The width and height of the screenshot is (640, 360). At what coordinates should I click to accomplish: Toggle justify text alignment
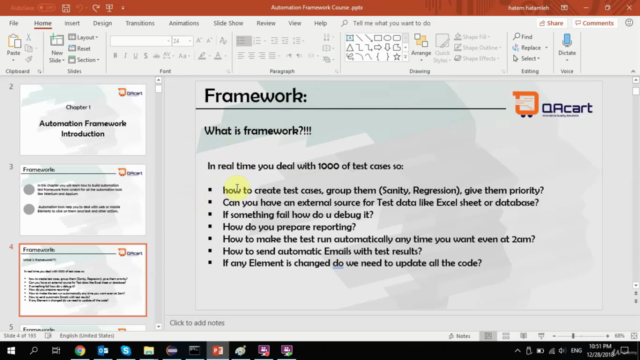[x=272, y=56]
